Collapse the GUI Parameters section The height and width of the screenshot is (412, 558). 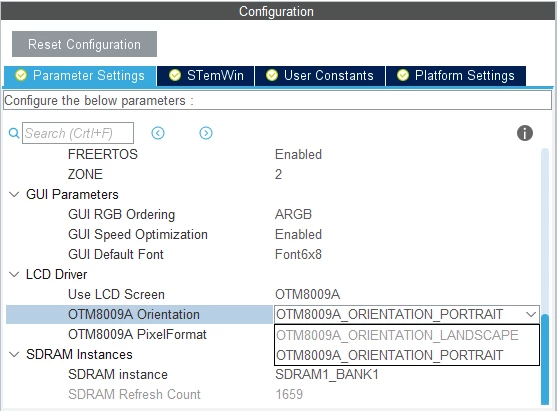pyautogui.click(x=14, y=195)
